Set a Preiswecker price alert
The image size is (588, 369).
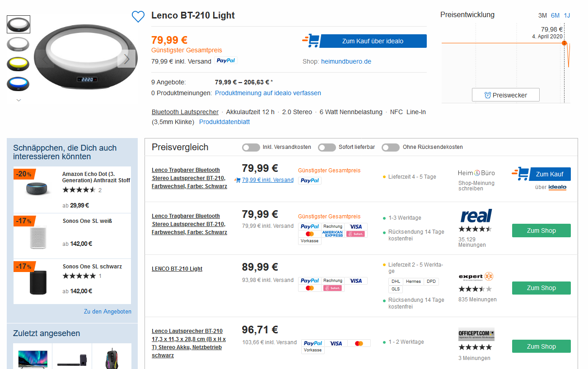tap(505, 95)
